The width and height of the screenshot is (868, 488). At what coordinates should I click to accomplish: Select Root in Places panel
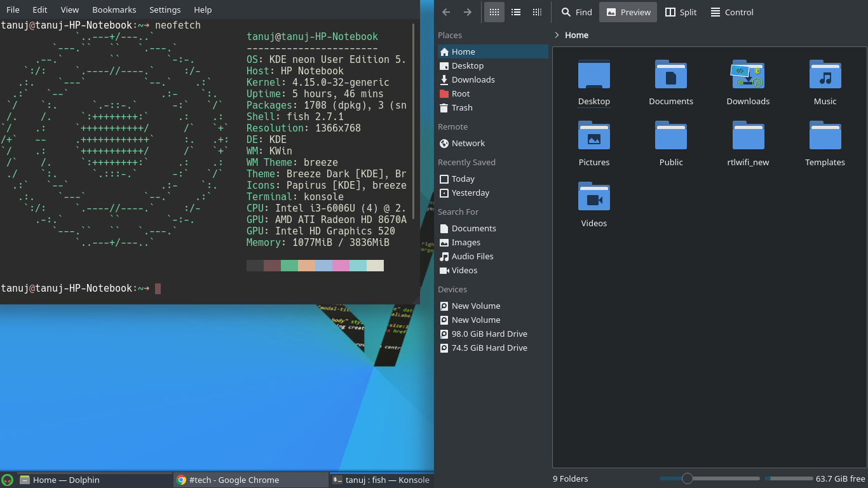(492, 93)
